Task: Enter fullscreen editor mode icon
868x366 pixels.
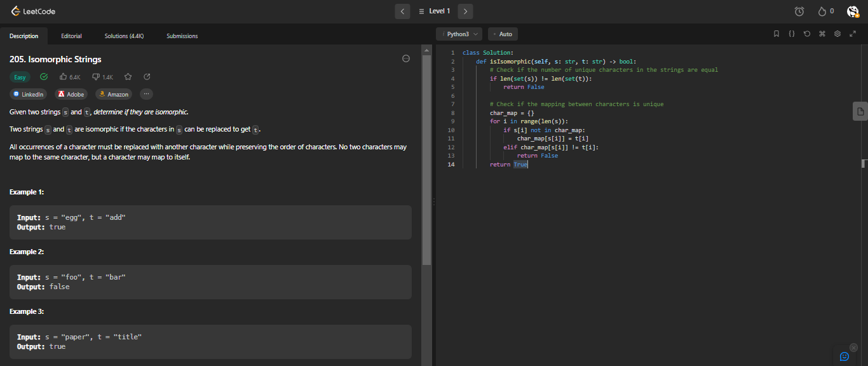Action: coord(853,34)
